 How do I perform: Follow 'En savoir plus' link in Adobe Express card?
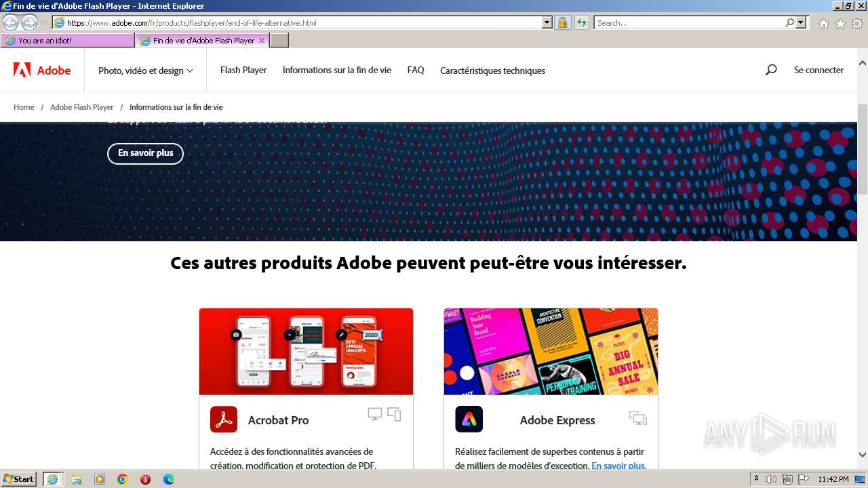pyautogui.click(x=618, y=466)
